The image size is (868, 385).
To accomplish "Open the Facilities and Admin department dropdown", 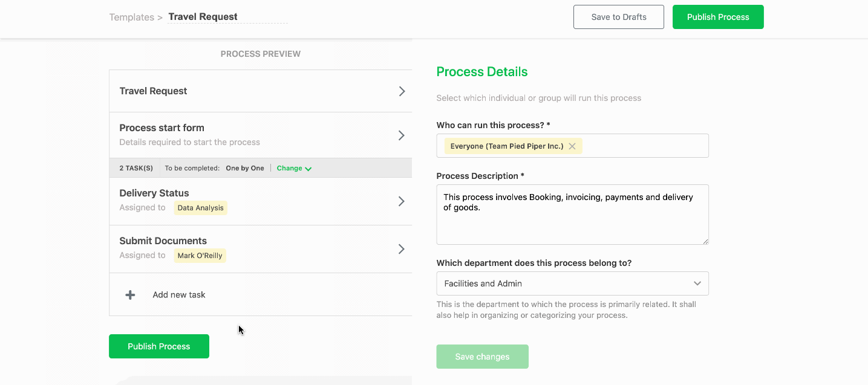I will (572, 283).
